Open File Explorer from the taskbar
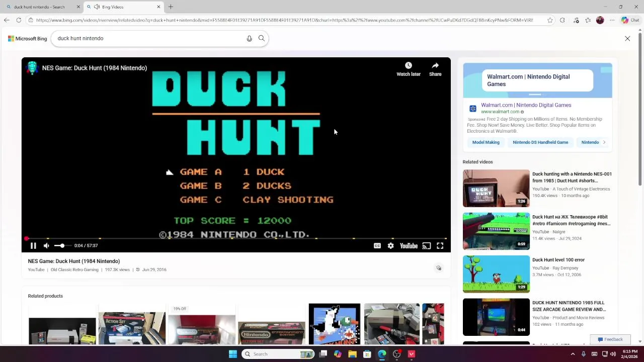 pyautogui.click(x=352, y=354)
